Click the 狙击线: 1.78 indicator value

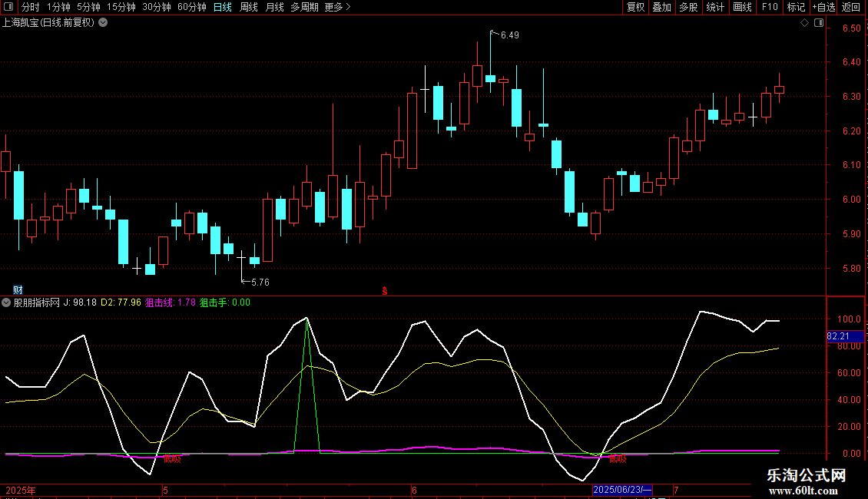coord(171,302)
